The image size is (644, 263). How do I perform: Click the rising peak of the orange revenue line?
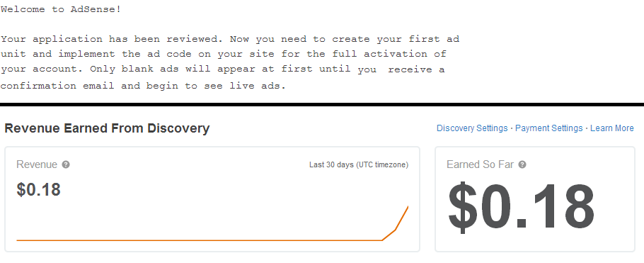click(403, 218)
